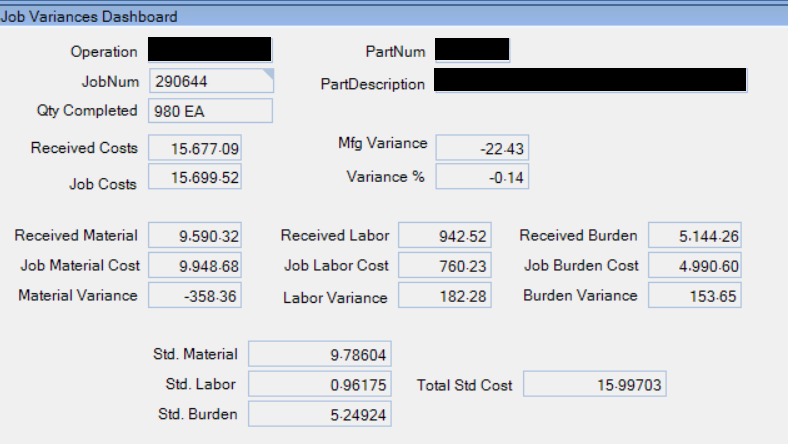
Task: Select Received Burden value 5.144.26
Action: 695,235
